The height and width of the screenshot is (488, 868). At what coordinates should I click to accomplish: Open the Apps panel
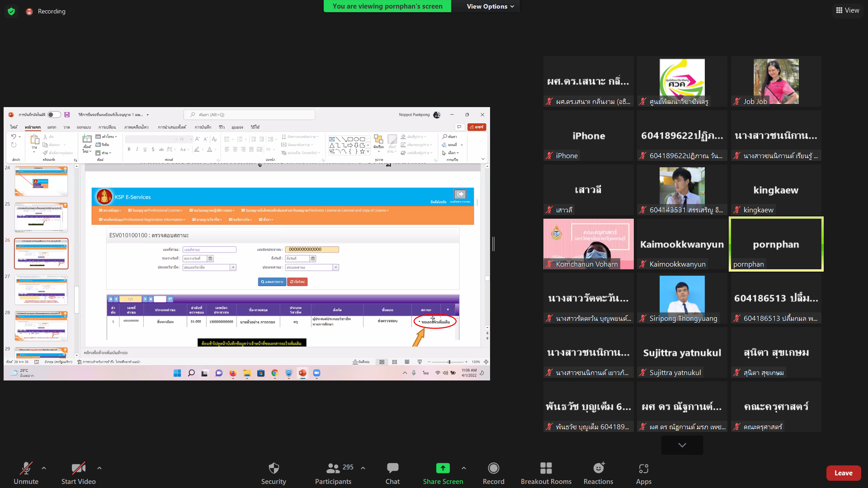point(643,469)
